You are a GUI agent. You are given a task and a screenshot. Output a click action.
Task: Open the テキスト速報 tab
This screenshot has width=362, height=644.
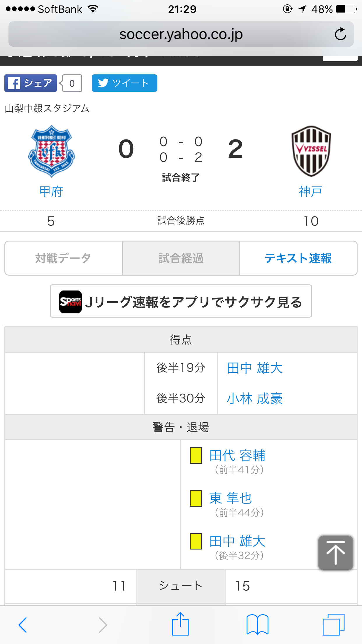coord(298,258)
